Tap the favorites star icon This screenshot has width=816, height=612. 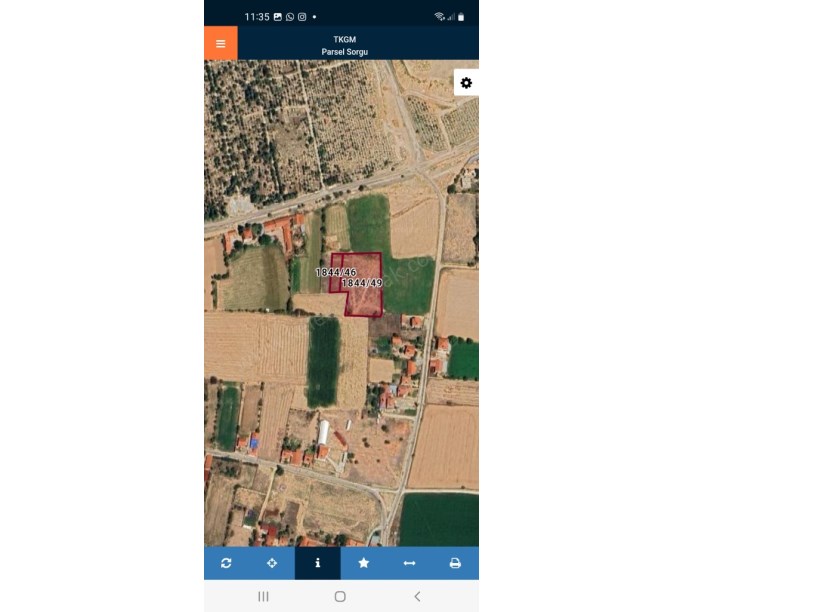point(363,563)
